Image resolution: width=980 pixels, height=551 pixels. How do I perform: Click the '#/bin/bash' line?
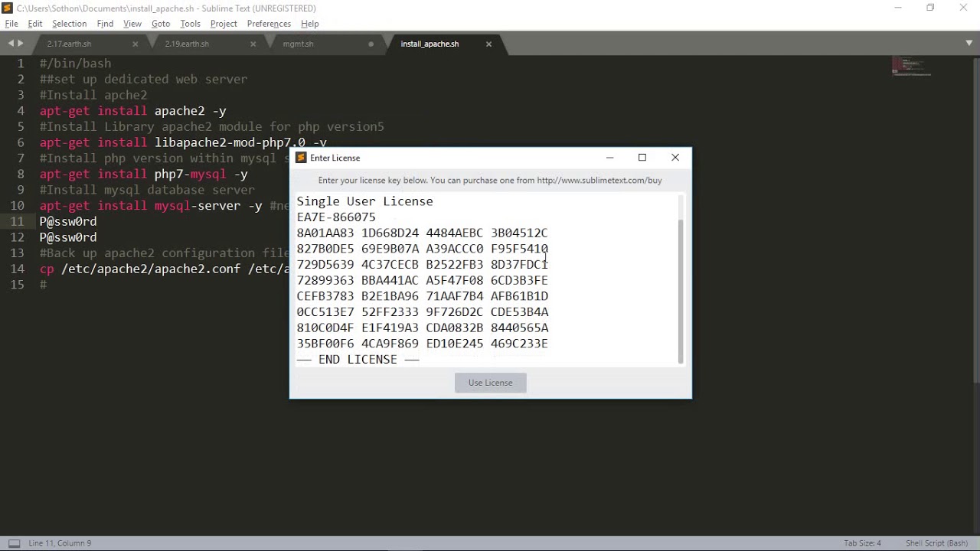[x=75, y=64]
